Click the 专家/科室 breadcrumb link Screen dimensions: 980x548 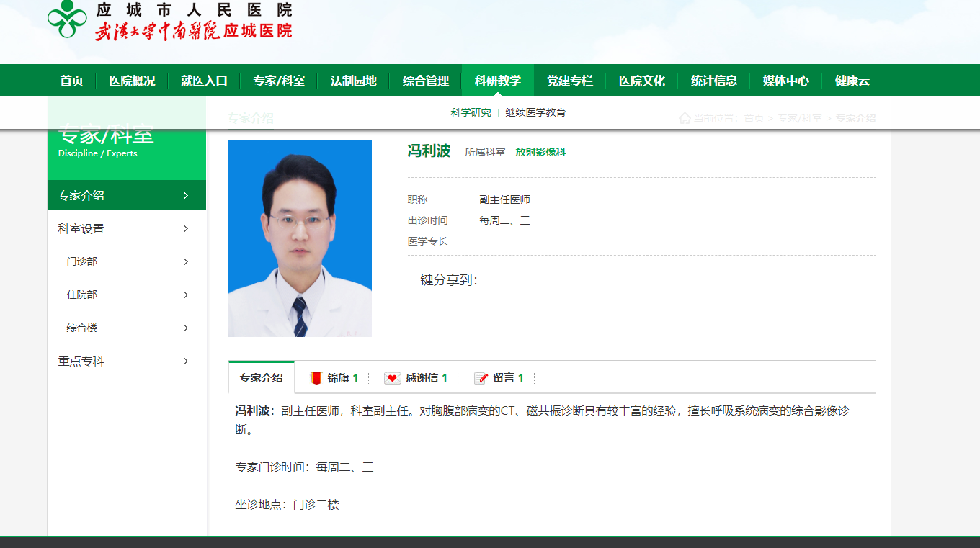(x=800, y=118)
